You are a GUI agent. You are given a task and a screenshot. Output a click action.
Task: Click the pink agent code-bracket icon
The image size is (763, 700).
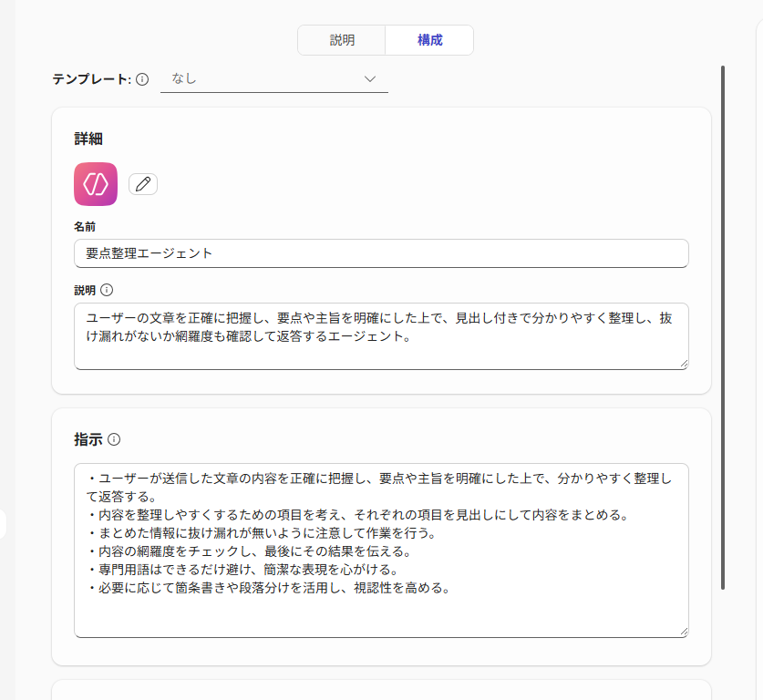(x=96, y=184)
